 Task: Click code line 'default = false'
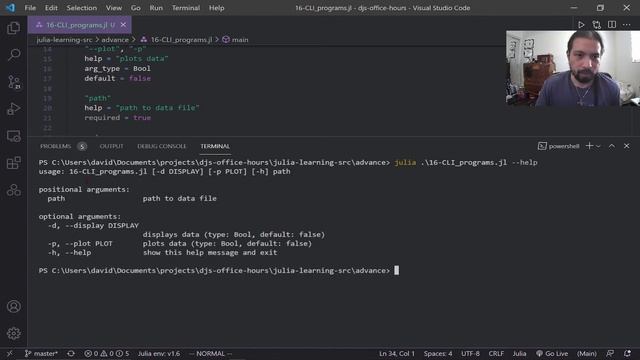[x=118, y=78]
